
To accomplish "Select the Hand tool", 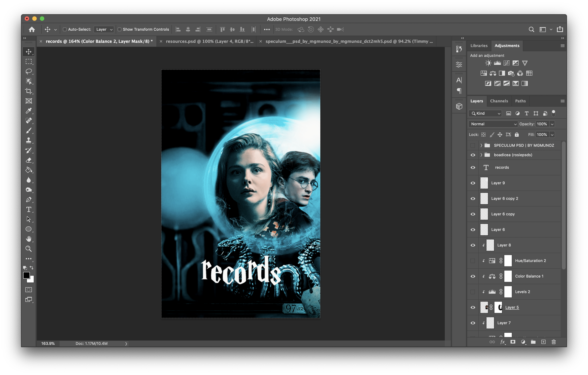I will click(x=29, y=239).
